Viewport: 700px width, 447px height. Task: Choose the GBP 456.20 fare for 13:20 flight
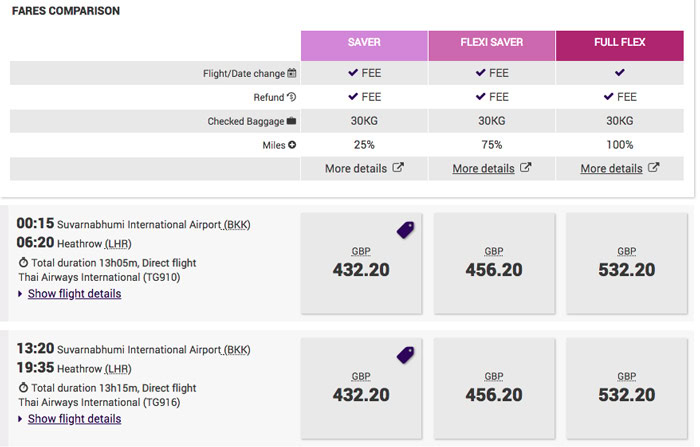(494, 389)
